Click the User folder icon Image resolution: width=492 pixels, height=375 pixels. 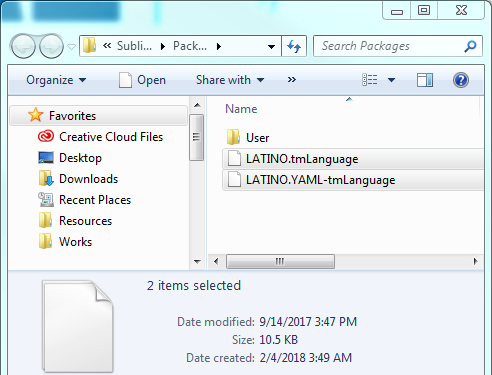pos(233,137)
